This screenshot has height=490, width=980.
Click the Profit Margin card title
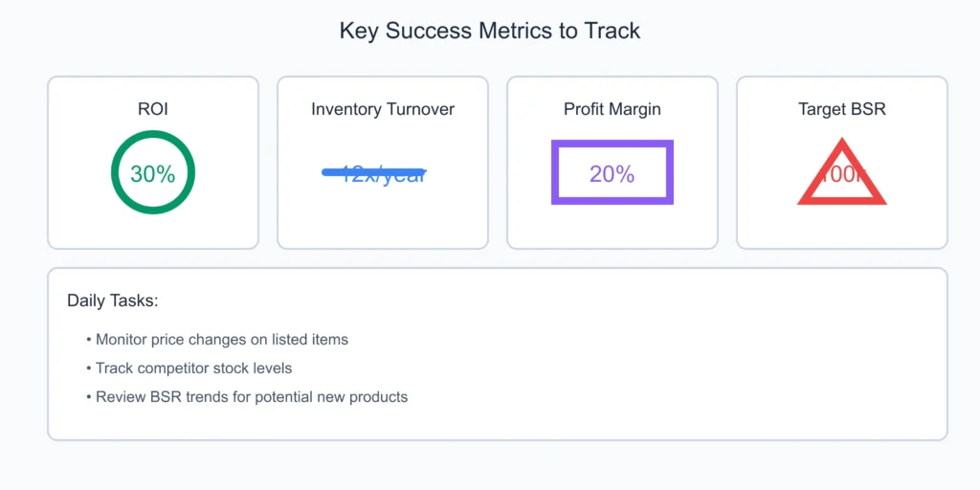pyautogui.click(x=612, y=109)
